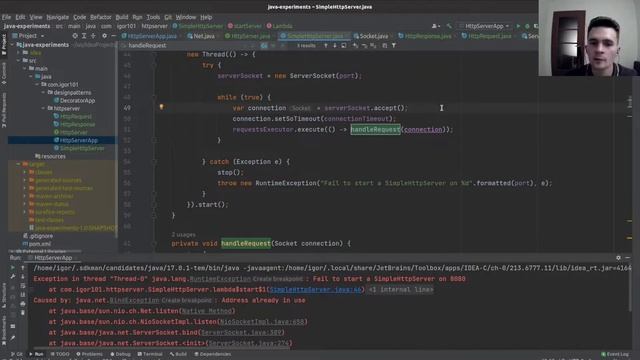The width and height of the screenshot is (640, 360).
Task: Open the SimpleHttpServer.java:46 stack trace link
Action: 316,289
